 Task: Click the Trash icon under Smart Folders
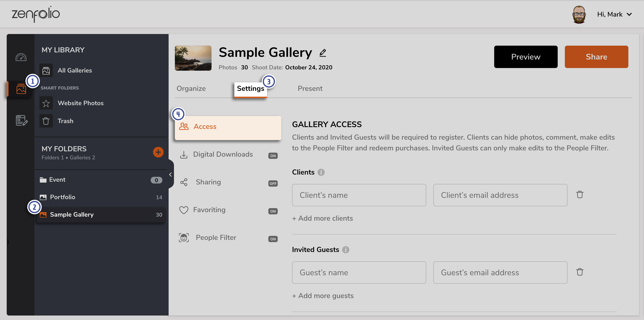tap(46, 121)
